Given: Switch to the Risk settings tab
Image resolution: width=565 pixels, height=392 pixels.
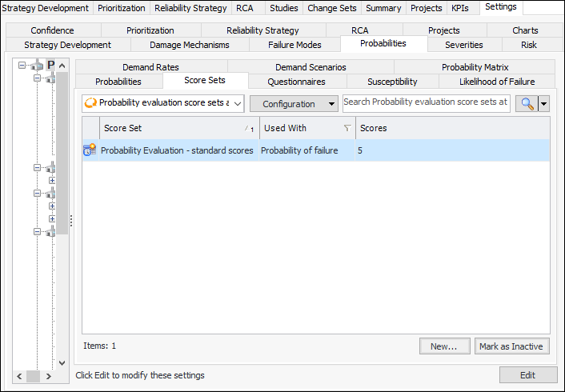Looking at the screenshot, I should coord(529,45).
